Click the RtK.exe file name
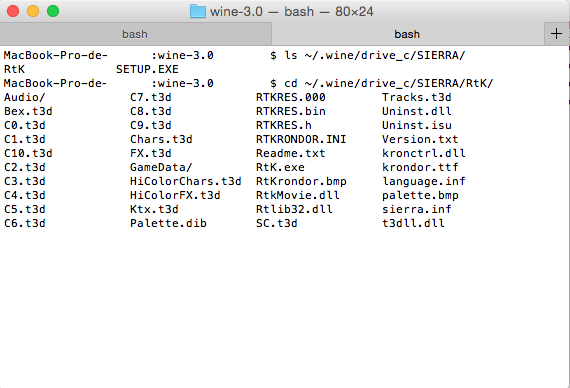 [280, 167]
